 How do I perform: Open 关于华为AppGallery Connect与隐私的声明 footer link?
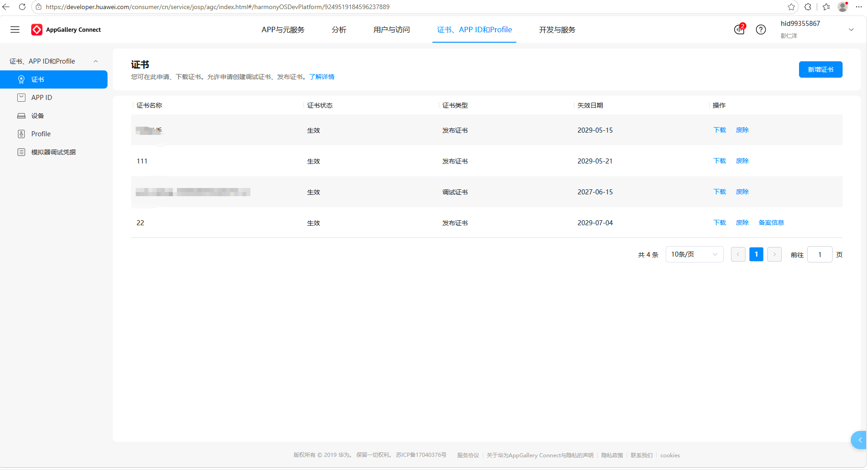point(540,455)
